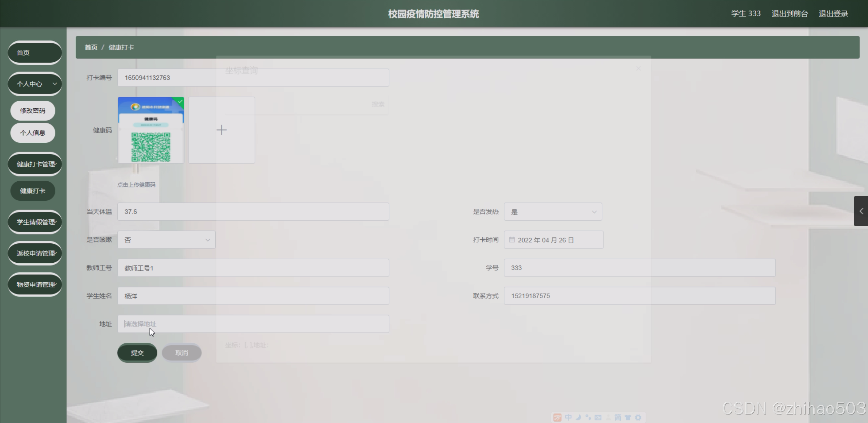Toggle IME punctuation mode icon

click(x=588, y=418)
